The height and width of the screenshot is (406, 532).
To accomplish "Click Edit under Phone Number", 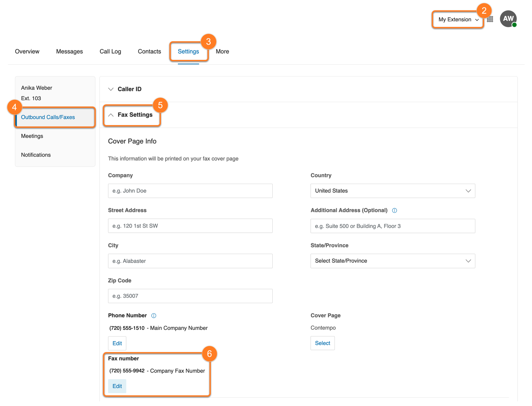I will tap(117, 343).
